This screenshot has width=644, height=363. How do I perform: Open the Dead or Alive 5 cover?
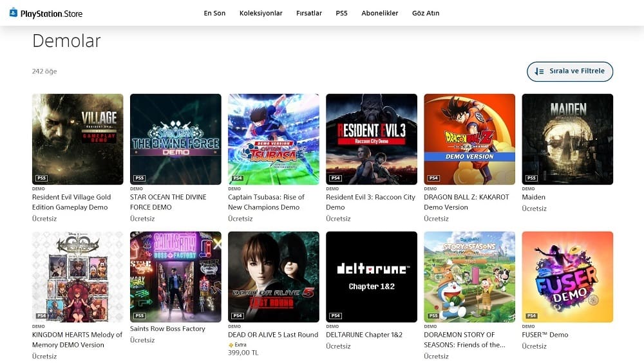[274, 277]
